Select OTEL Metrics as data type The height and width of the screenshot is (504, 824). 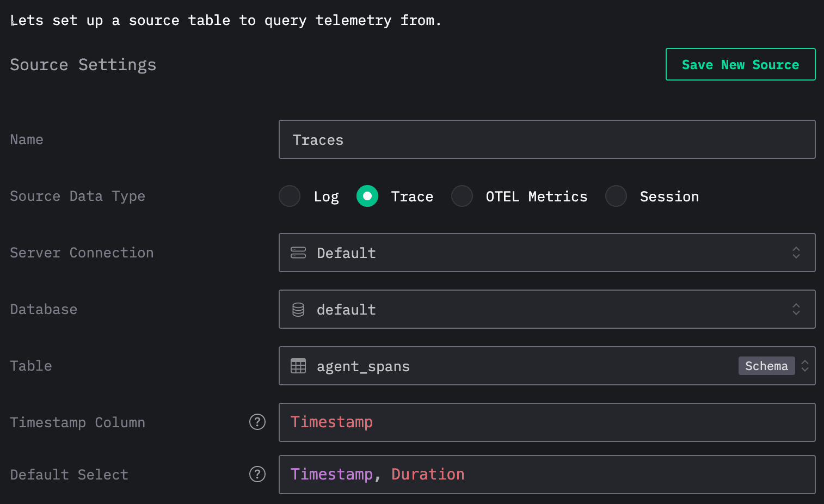(x=462, y=196)
